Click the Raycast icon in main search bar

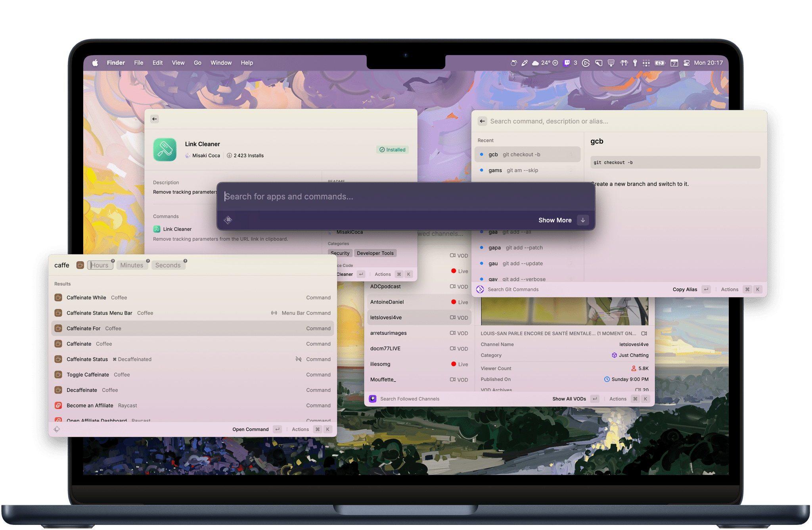click(x=228, y=220)
